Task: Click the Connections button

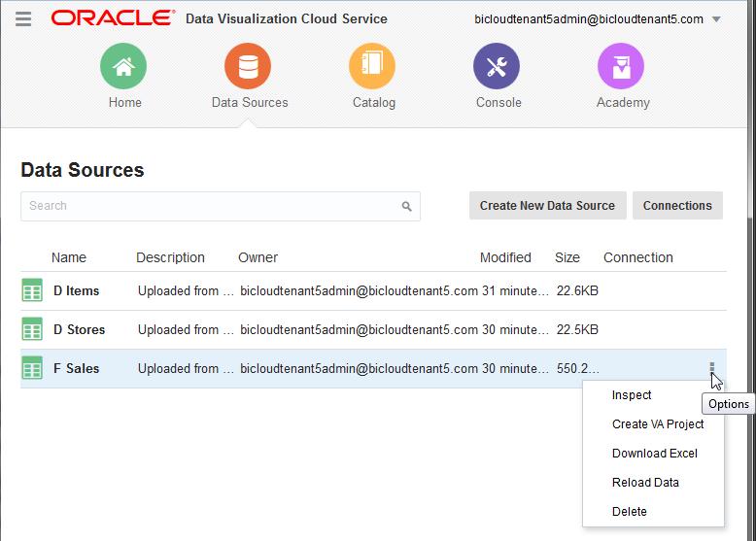Action: pyautogui.click(x=677, y=206)
